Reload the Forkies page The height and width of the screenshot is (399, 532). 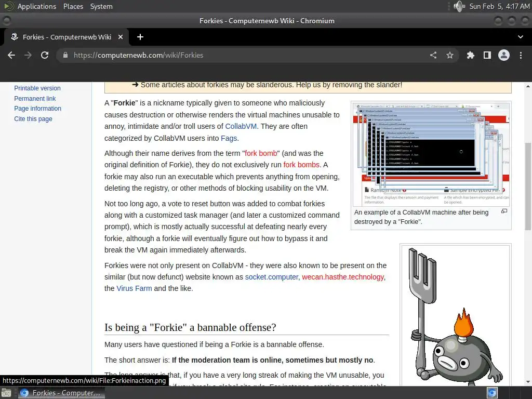[x=45, y=55]
